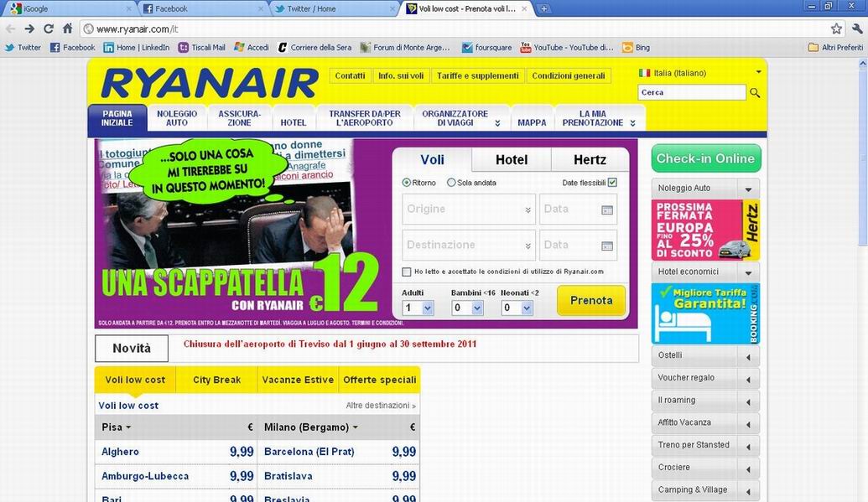Open a new browser tab
The width and height of the screenshot is (868, 502).
(544, 8)
